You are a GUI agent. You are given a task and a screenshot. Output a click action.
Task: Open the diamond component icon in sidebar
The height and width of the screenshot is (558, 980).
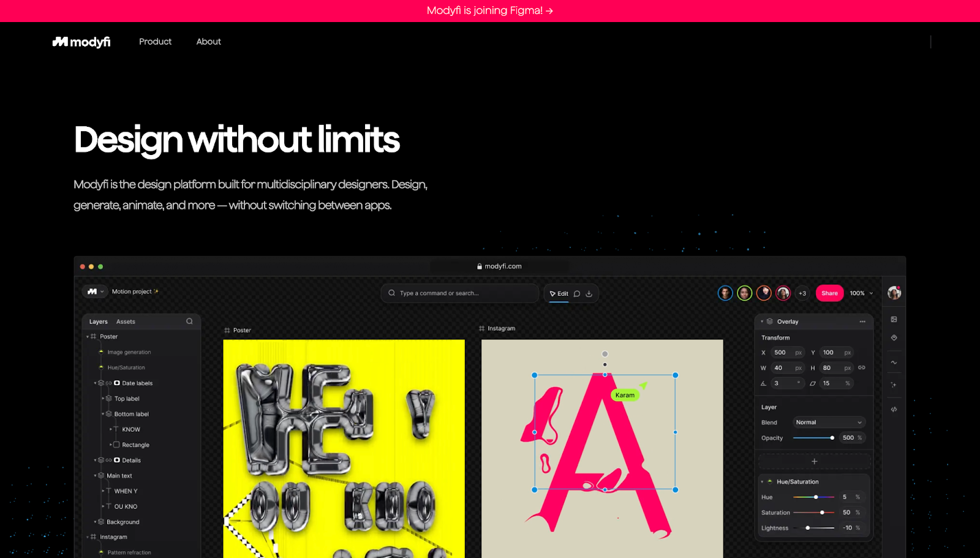[x=894, y=337]
